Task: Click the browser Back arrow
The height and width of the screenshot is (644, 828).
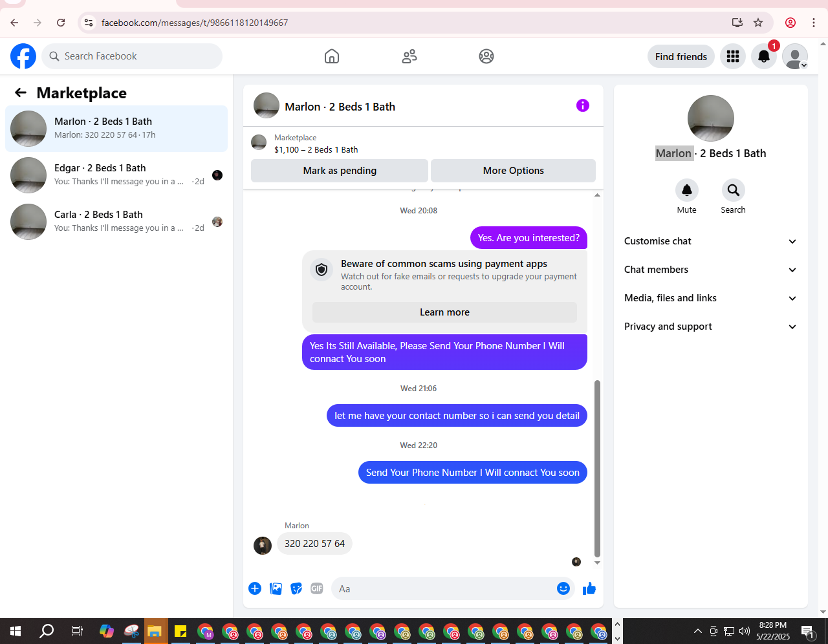Action: pyautogui.click(x=14, y=23)
